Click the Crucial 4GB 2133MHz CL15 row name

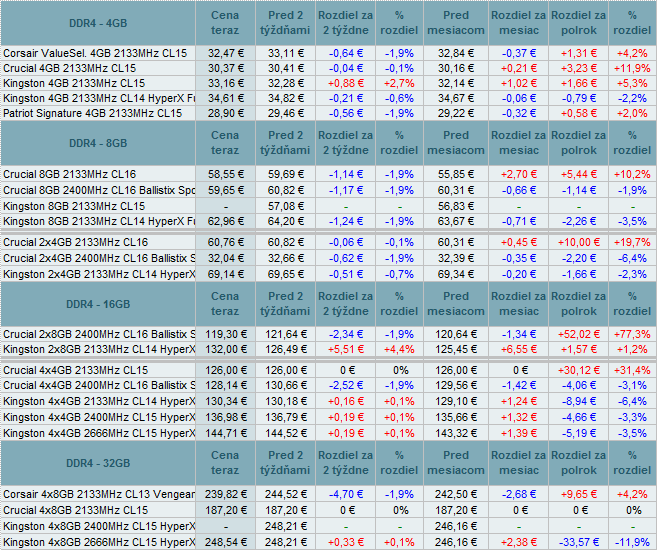70,68
